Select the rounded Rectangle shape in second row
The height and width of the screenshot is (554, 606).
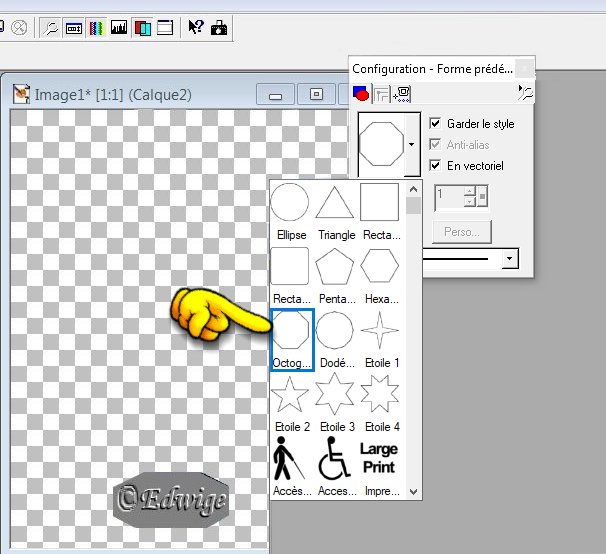point(291,276)
